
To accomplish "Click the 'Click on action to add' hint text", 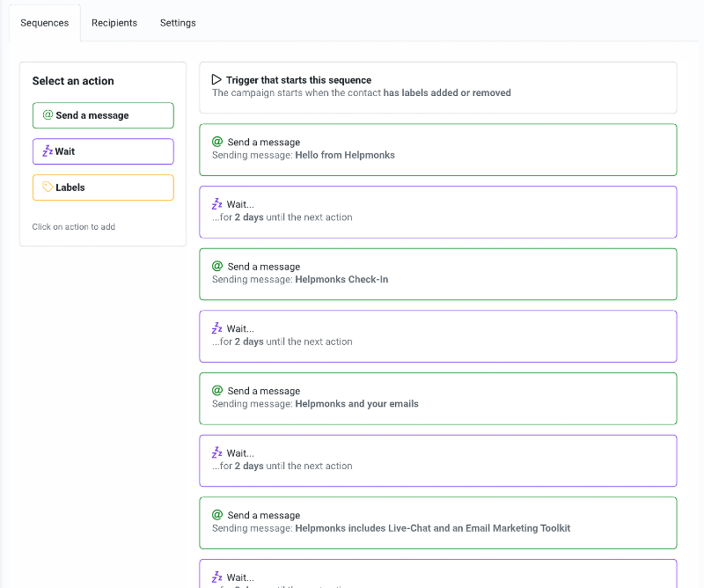I will coord(74,227).
